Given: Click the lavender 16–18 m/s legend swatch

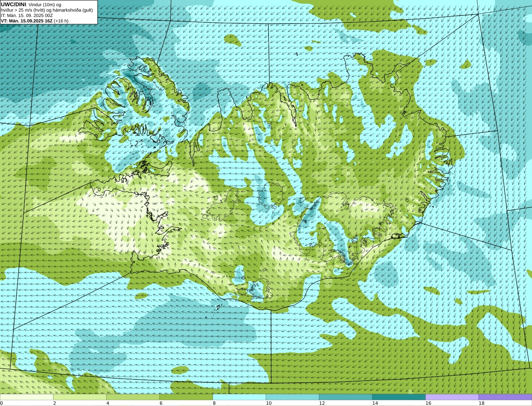Looking at the screenshot, I should [x=452, y=397].
